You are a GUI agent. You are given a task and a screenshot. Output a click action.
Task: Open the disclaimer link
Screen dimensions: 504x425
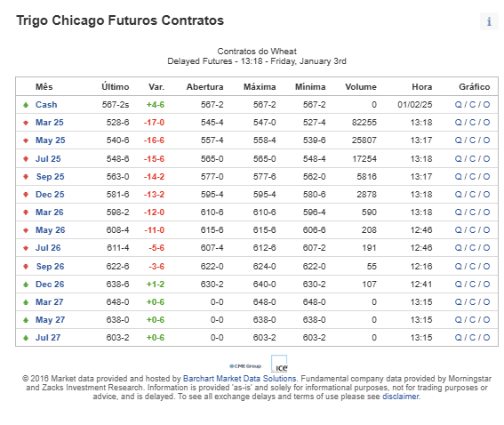coord(401,397)
